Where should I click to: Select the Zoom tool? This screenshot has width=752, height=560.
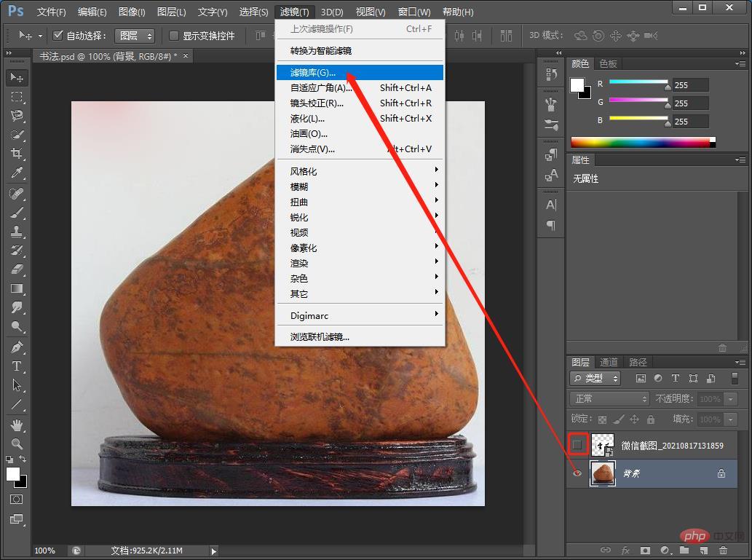pyautogui.click(x=17, y=444)
